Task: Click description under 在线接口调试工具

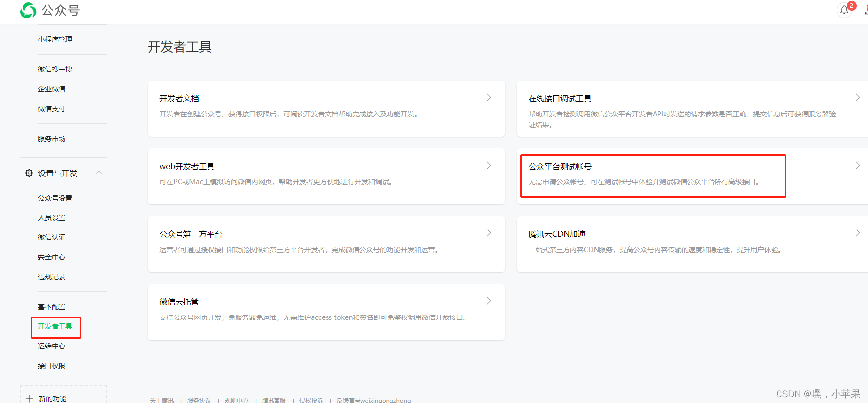Action: (x=682, y=119)
